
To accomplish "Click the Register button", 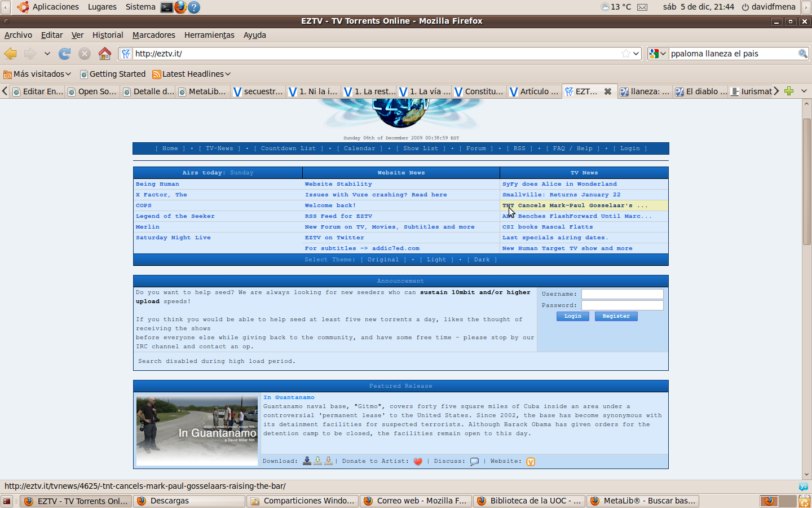I will coord(616,316).
